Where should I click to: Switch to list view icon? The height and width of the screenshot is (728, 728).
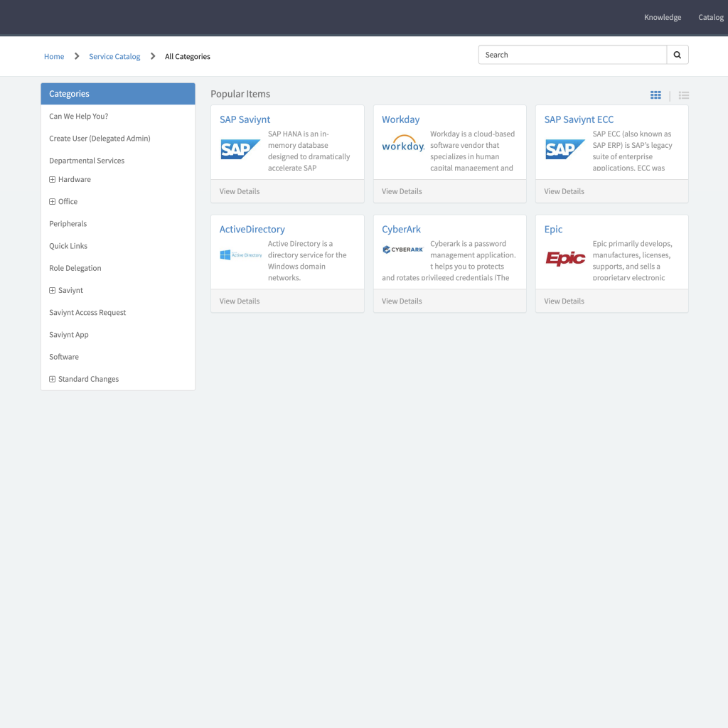(683, 95)
